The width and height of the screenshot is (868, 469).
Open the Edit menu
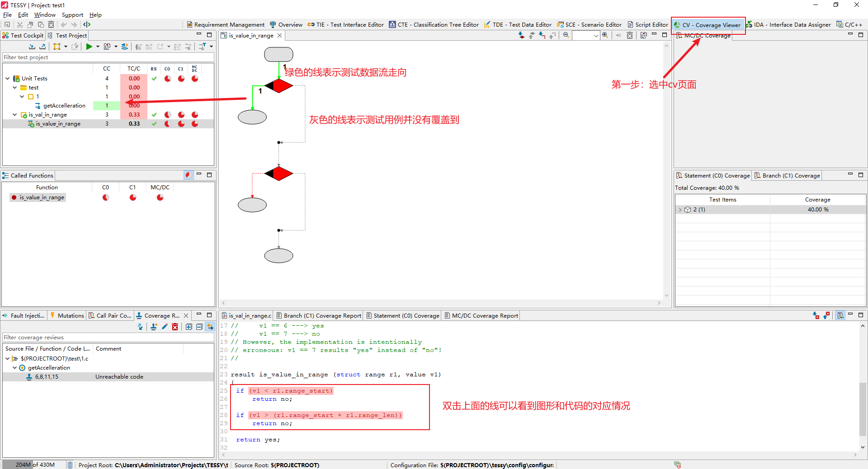[x=23, y=15]
